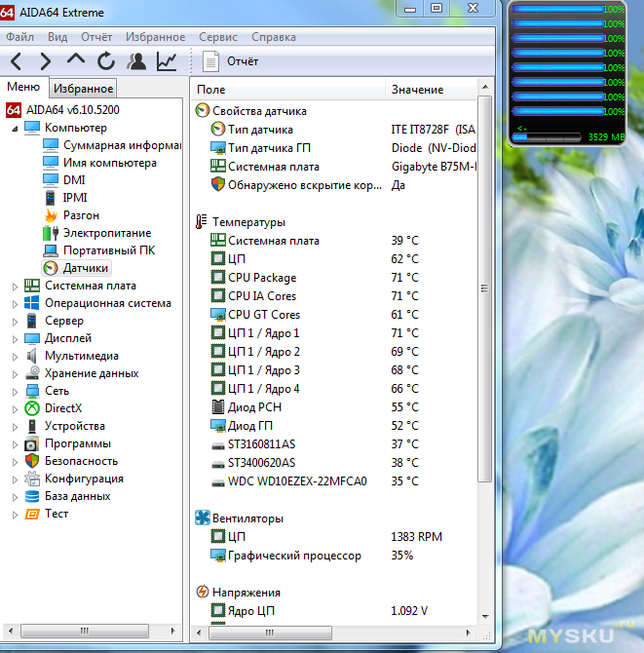644x653 pixels.
Task: Click the Back navigation arrow
Action: (x=17, y=61)
